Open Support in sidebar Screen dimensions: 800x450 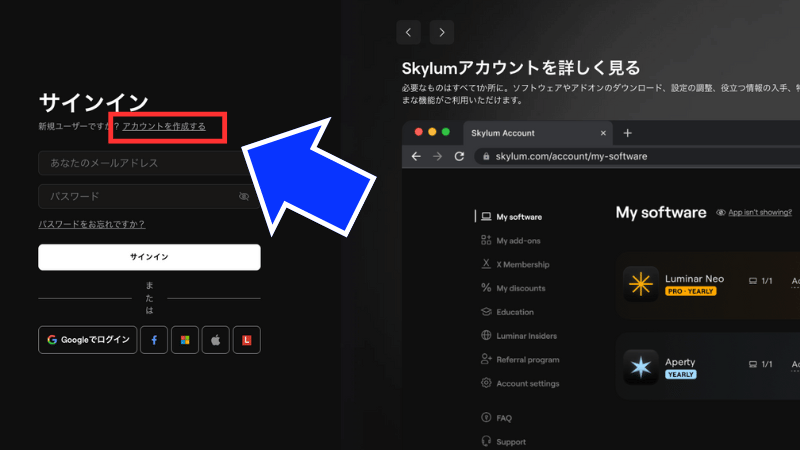pos(504,442)
